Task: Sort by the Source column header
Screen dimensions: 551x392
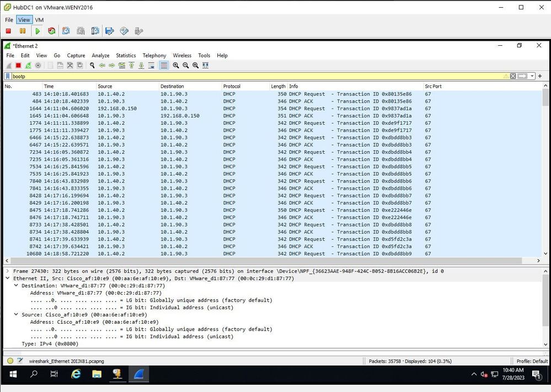Action: click(127, 86)
